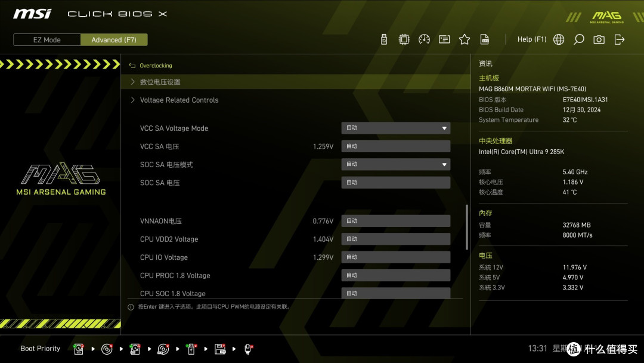The height and width of the screenshot is (363, 644).
Task: Take a screenshot with the camera icon
Action: (599, 39)
